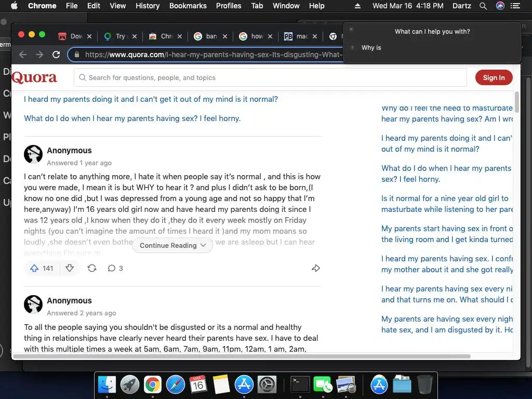Open the 3 comments on first answer
The width and height of the screenshot is (532, 399).
(115, 269)
